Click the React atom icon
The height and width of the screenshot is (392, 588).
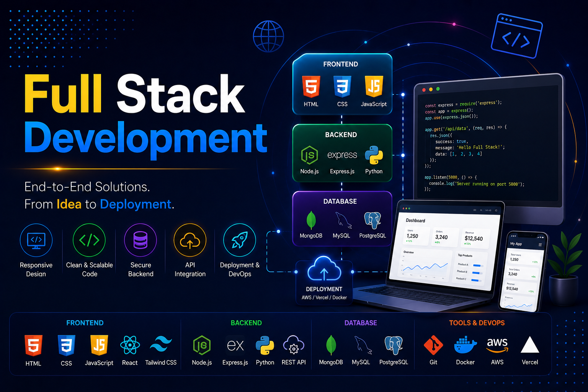[x=130, y=345]
